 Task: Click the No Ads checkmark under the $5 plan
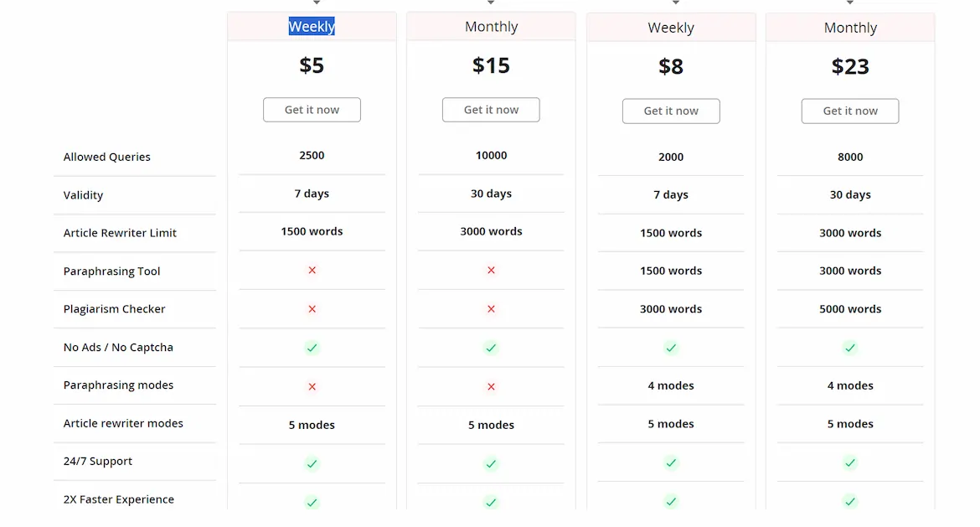[x=312, y=348]
